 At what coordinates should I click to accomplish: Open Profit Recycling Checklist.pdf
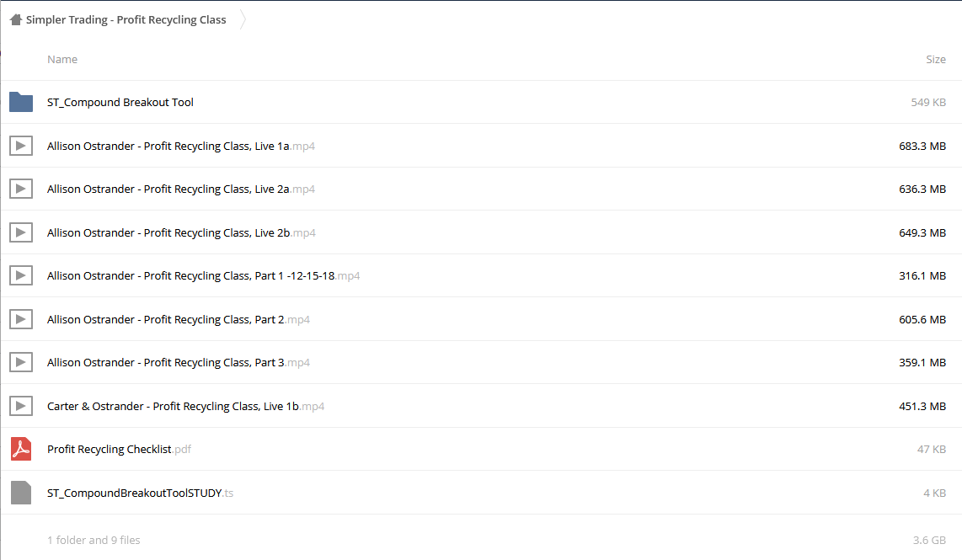coord(119,450)
